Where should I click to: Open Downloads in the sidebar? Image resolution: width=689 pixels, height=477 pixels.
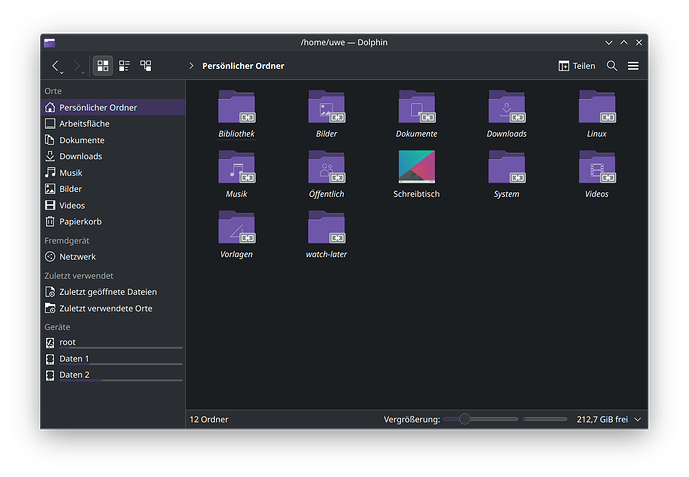[x=113, y=156]
